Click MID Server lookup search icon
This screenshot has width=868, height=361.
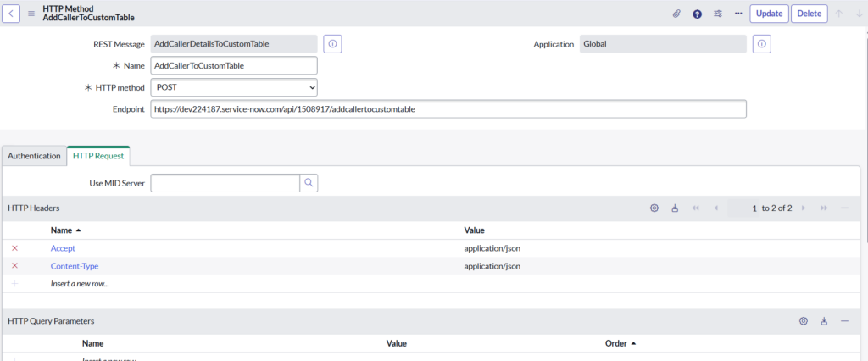[309, 182]
